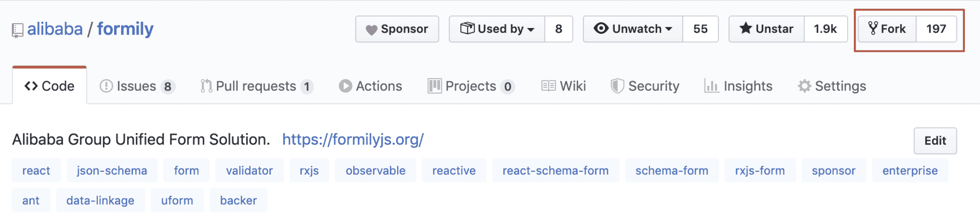Unstar the repository with star button
This screenshot has width=980, height=218.
pos(766,29)
